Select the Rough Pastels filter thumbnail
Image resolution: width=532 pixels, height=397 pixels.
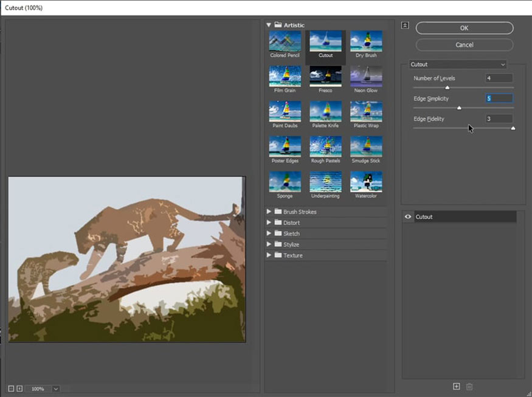point(325,147)
